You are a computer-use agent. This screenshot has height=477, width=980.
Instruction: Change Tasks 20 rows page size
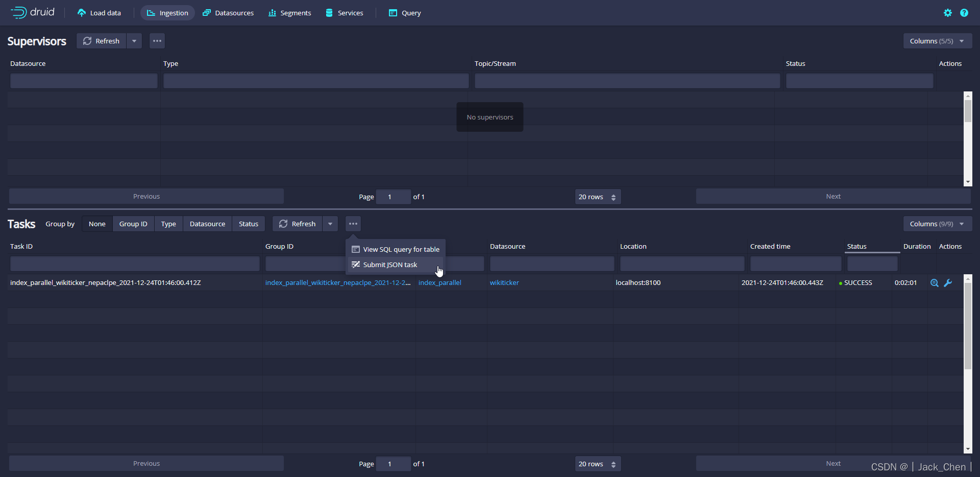(x=598, y=464)
